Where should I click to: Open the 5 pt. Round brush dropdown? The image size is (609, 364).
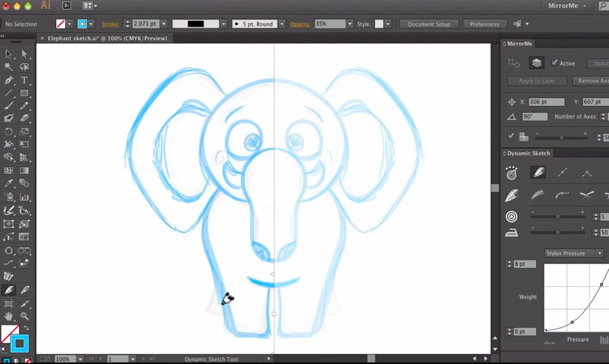pos(280,24)
